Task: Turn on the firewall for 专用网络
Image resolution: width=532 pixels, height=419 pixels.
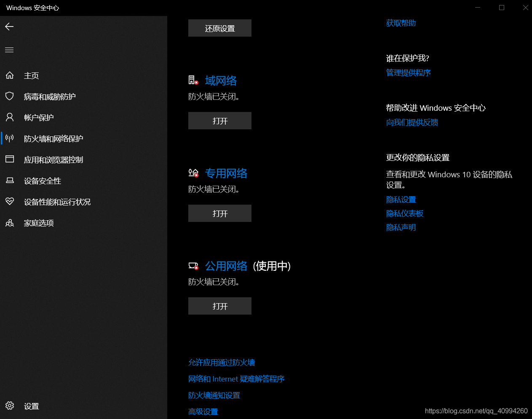Action: pos(220,214)
